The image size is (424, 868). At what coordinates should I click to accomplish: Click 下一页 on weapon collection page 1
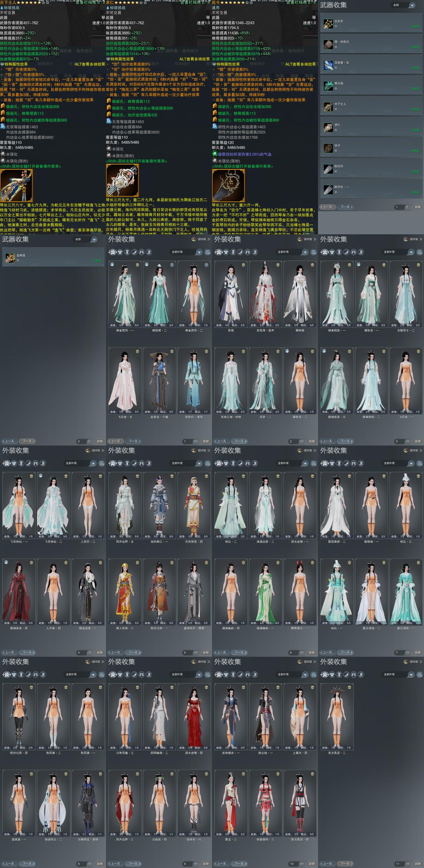pos(346,207)
